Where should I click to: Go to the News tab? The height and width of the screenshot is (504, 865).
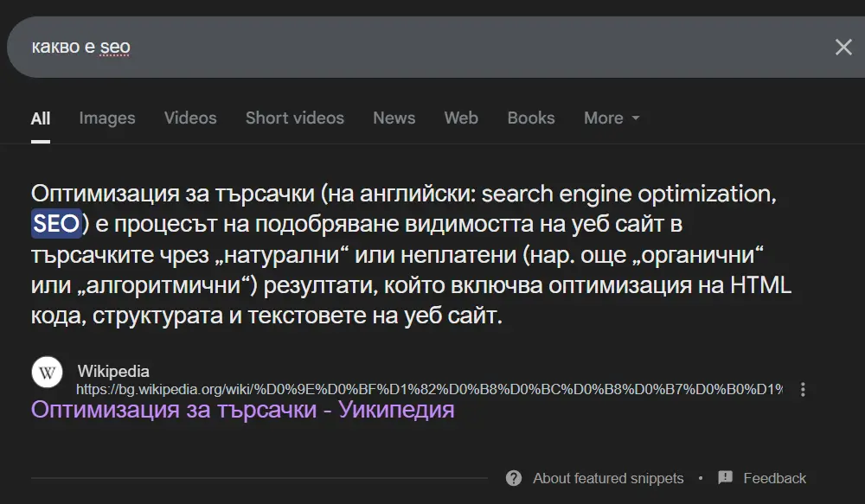pos(394,118)
